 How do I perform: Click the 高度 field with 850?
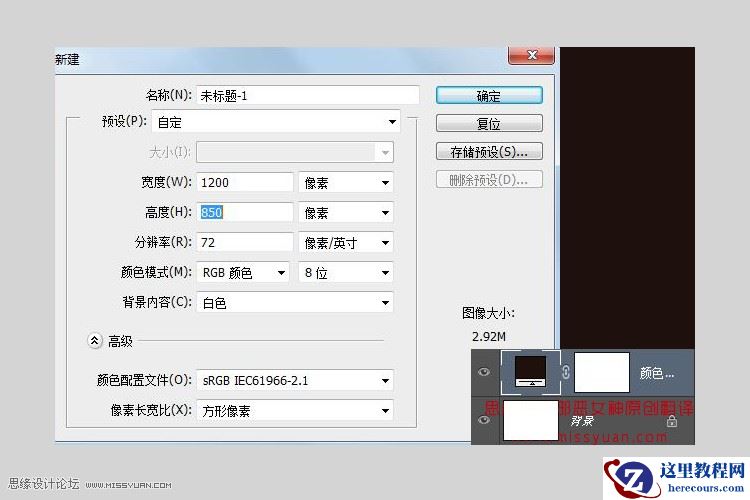pos(244,212)
